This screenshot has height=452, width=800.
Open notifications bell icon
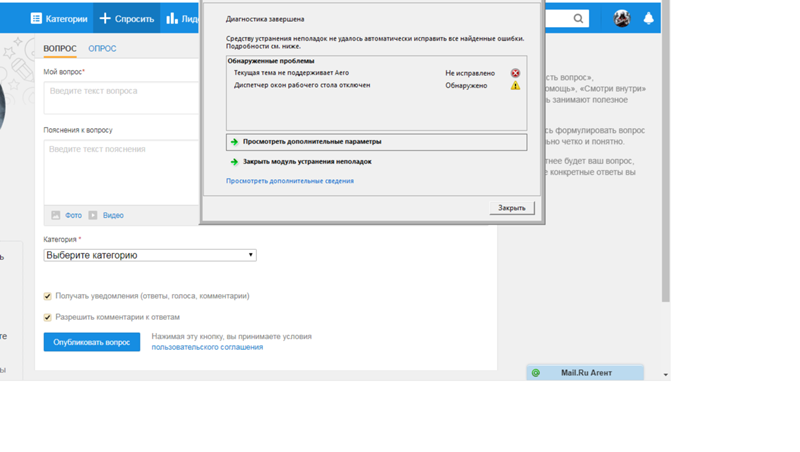pyautogui.click(x=648, y=19)
